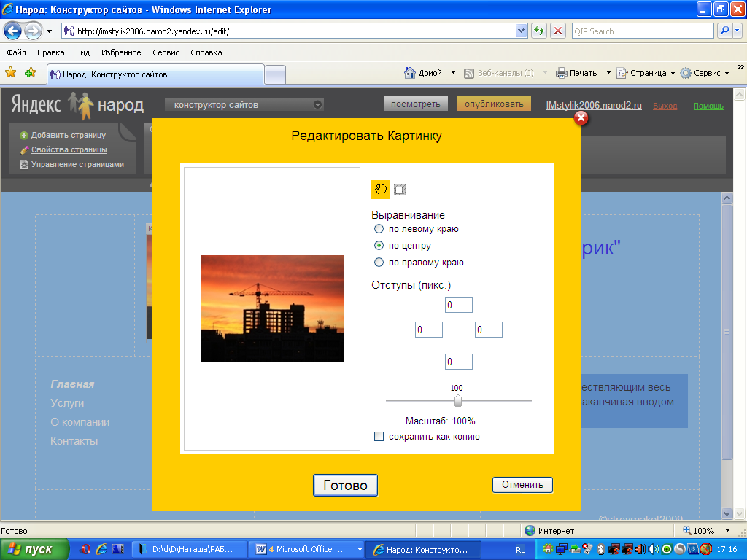Image resolution: width=747 pixels, height=560 pixels.
Task: Click the Выход link
Action: [665, 106]
